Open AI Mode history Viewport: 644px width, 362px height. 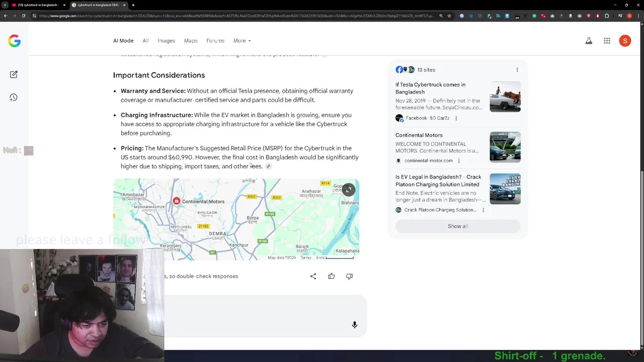tap(14, 98)
